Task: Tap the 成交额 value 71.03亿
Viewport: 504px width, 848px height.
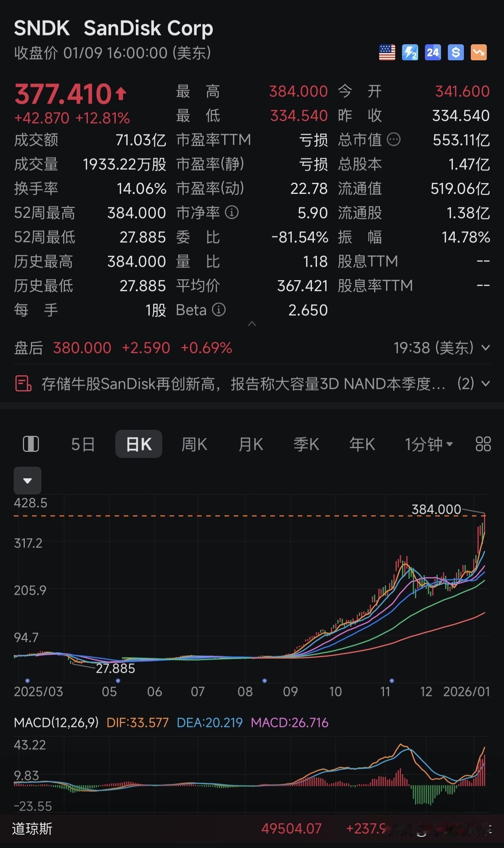Action: [141, 140]
